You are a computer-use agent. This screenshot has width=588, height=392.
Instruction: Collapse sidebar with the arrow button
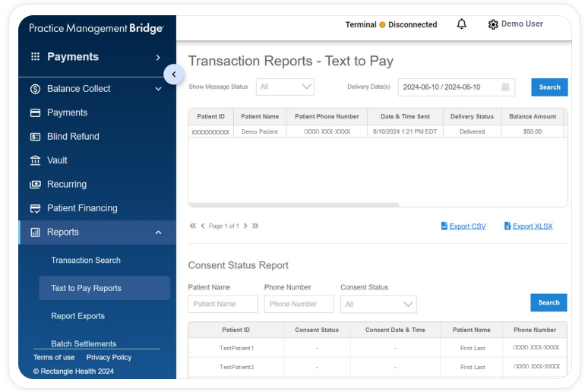(x=173, y=74)
